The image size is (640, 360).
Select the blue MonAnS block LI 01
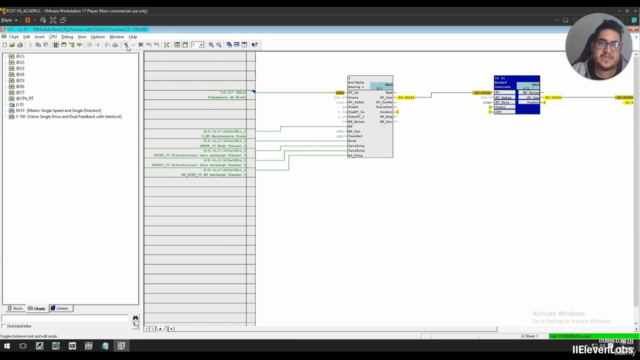pyautogui.click(x=517, y=95)
